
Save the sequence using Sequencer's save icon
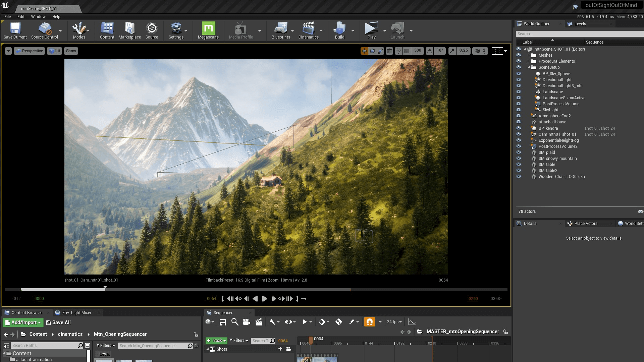pyautogui.click(x=222, y=322)
